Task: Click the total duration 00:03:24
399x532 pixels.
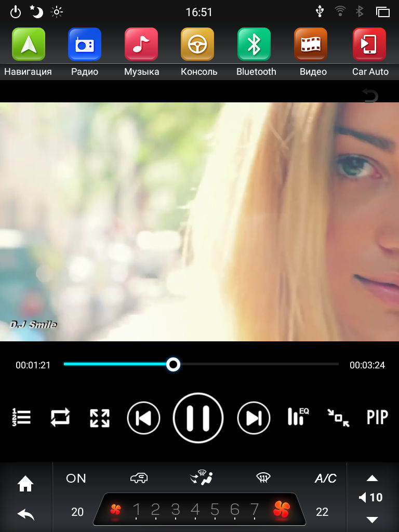Action: point(367,365)
